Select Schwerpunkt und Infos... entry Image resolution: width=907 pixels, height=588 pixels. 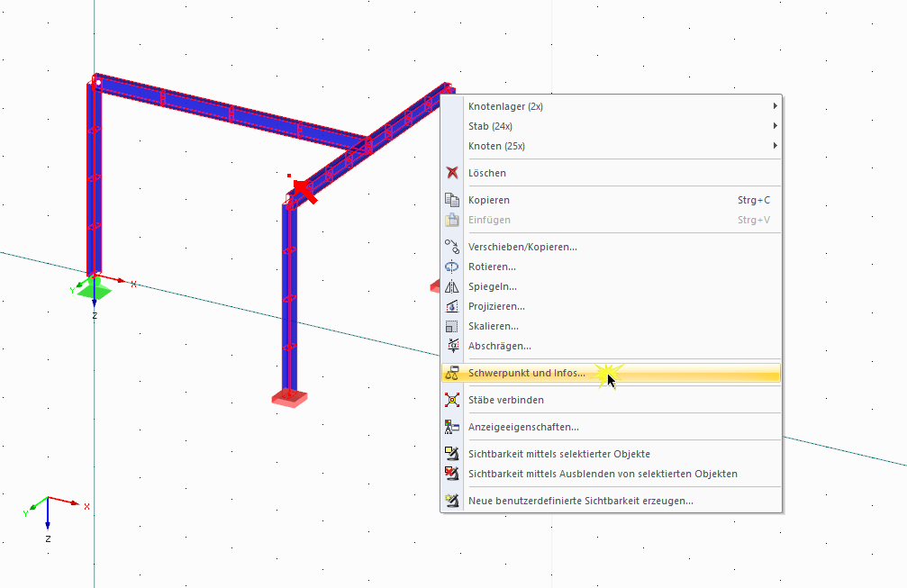pyautogui.click(x=611, y=373)
